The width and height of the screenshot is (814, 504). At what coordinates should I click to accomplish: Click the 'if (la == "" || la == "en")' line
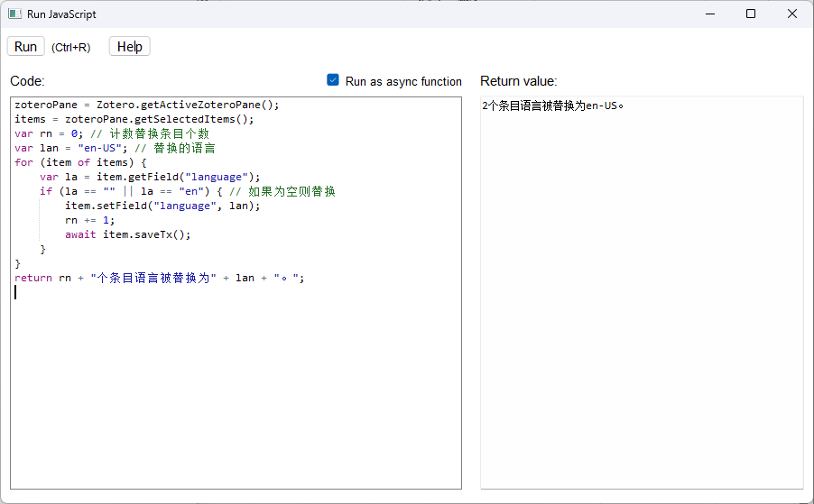pyautogui.click(x=188, y=191)
